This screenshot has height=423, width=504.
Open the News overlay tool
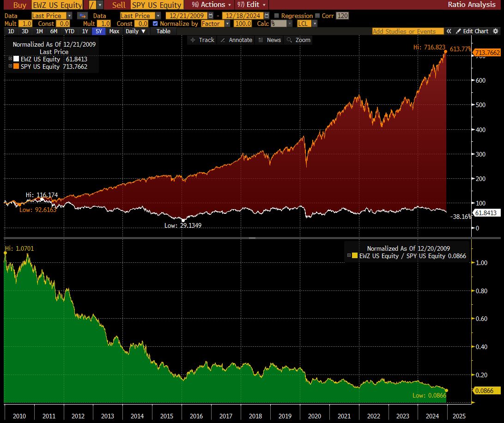pos(270,40)
